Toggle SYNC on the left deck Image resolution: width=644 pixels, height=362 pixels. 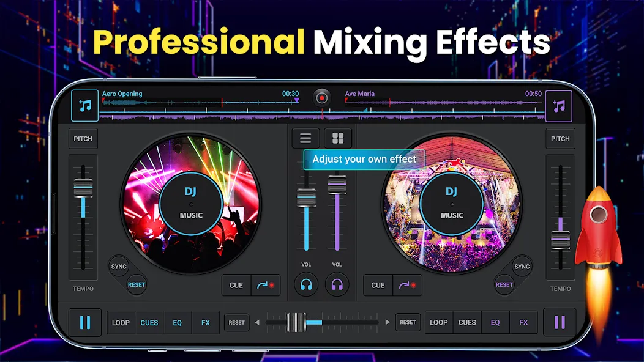(x=119, y=267)
